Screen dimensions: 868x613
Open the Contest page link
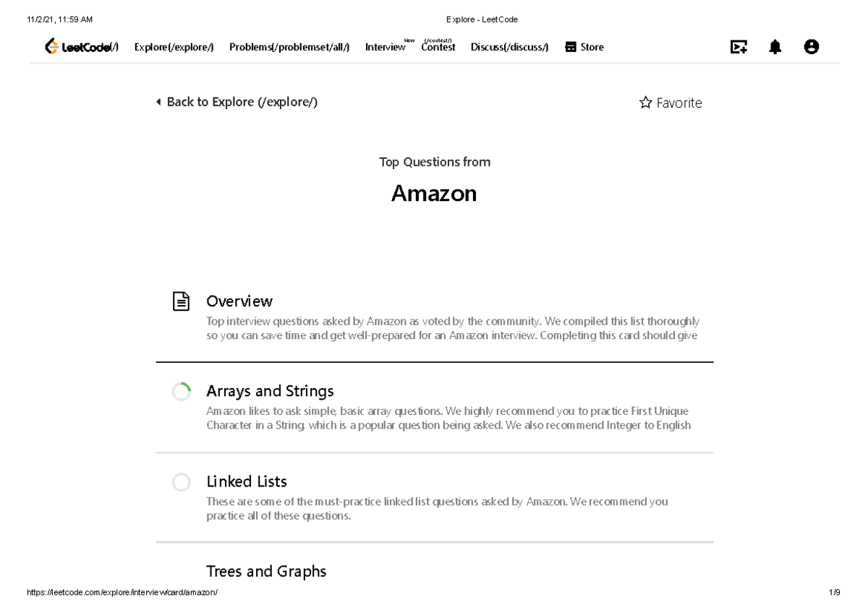pos(438,47)
